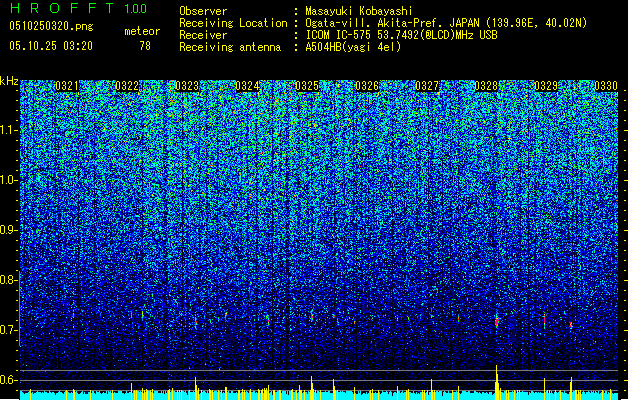Viewport: 629px width, 400px height.
Task: Select the A504HB(yagi 4el) antenna text
Action: tap(353, 47)
